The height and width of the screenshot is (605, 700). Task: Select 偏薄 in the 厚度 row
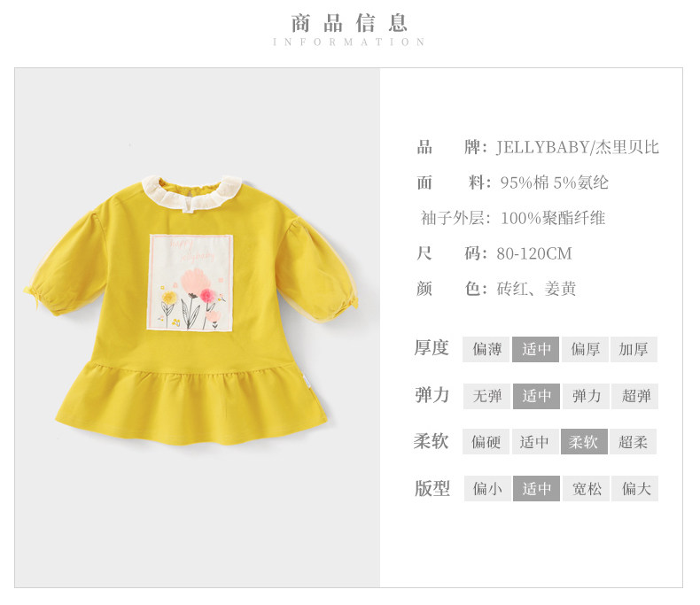coord(486,349)
